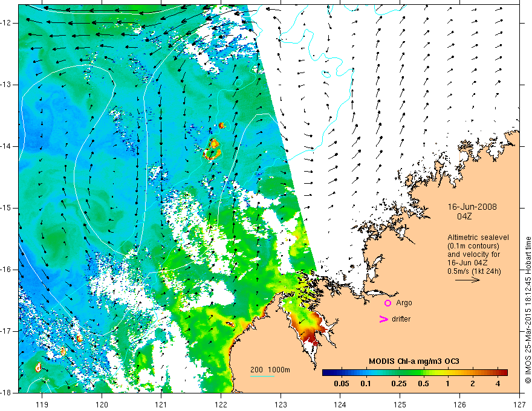Click the 0.5 color bar tick label

tap(423, 384)
